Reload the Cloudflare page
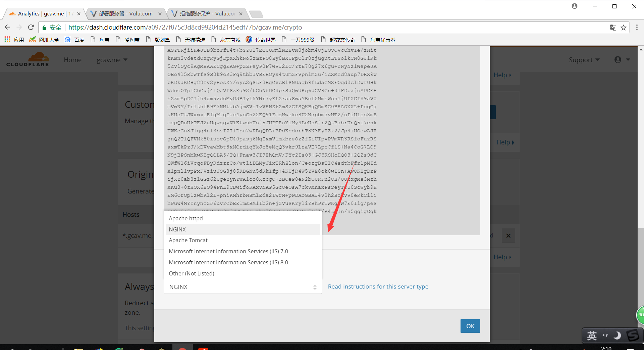 [x=31, y=27]
